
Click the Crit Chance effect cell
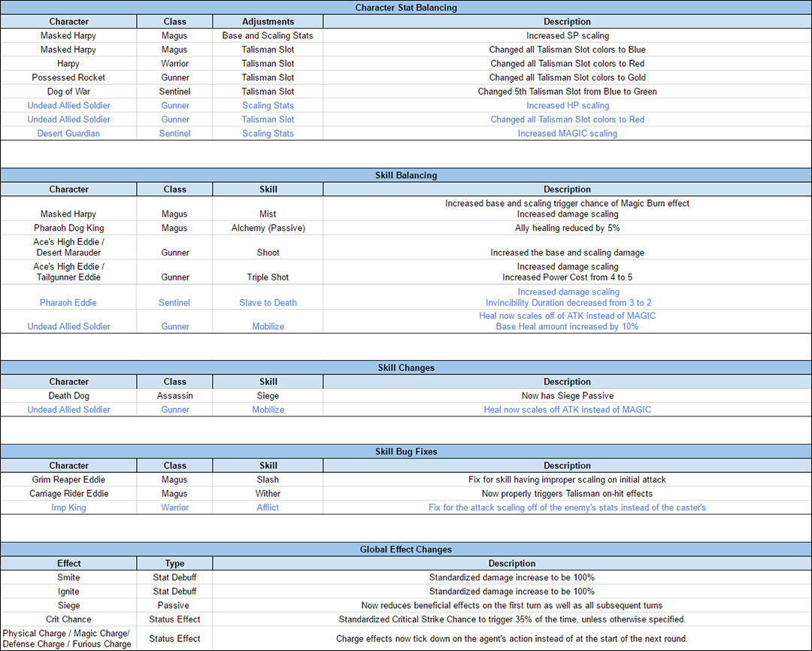(x=68, y=619)
